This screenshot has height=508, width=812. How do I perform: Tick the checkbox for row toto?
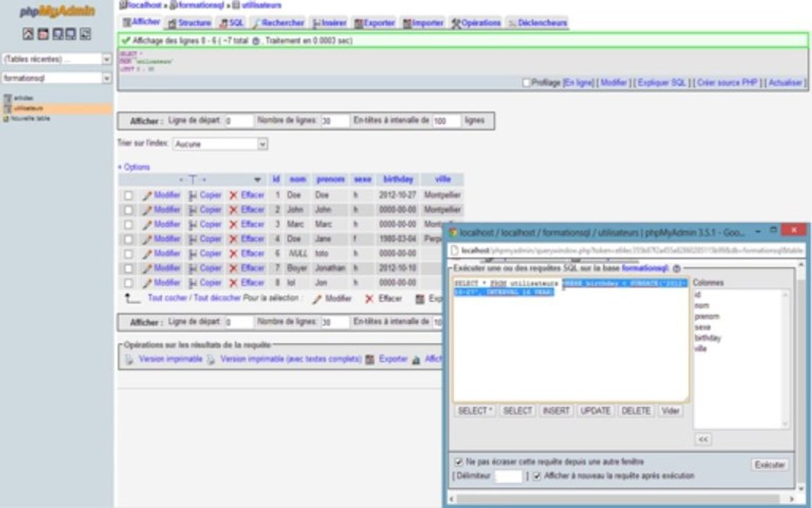128,254
